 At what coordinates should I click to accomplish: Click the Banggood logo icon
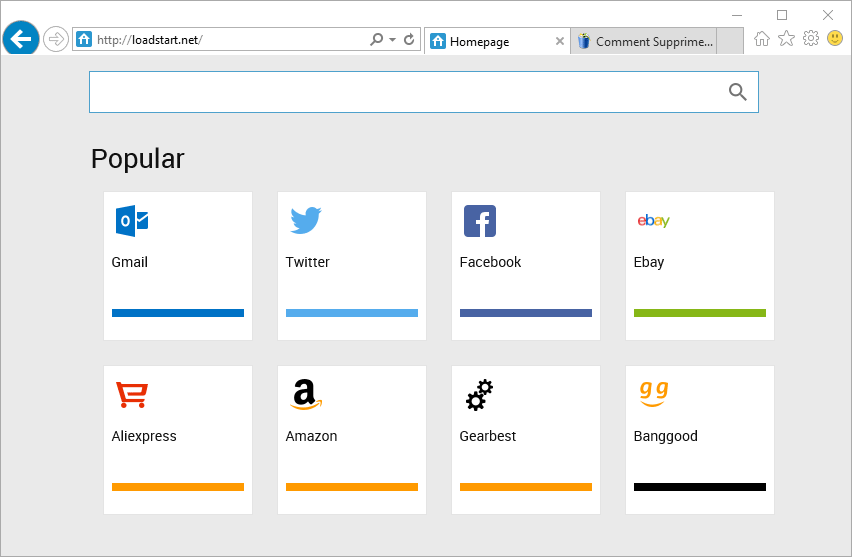(654, 393)
